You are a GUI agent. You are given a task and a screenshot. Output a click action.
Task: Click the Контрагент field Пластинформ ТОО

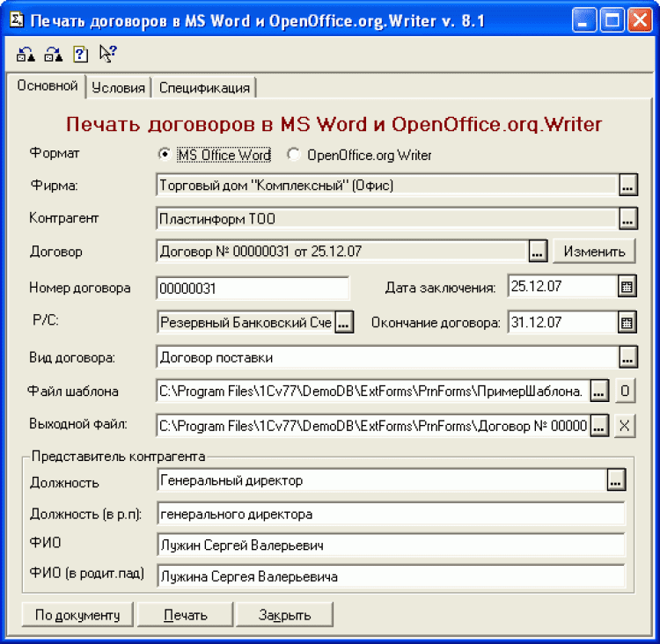(387, 218)
